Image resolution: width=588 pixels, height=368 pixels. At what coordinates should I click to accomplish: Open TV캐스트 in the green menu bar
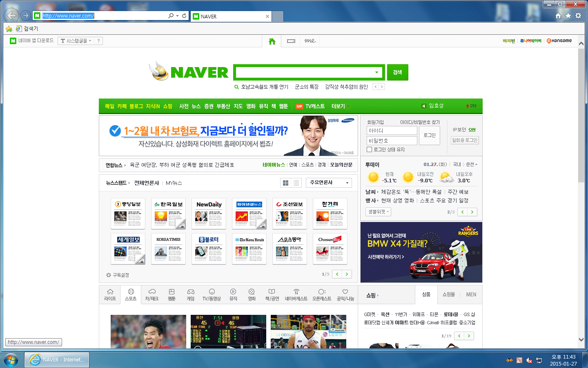click(315, 106)
